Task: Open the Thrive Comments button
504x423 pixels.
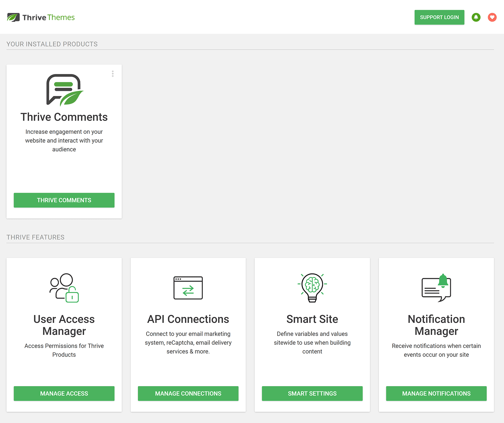Action: tap(64, 200)
